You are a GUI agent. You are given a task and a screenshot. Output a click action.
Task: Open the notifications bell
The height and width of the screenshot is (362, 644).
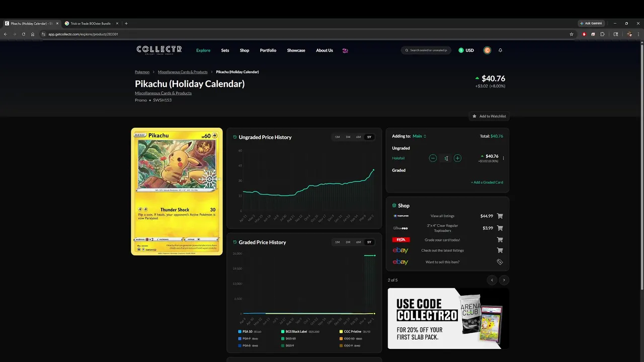coord(500,50)
